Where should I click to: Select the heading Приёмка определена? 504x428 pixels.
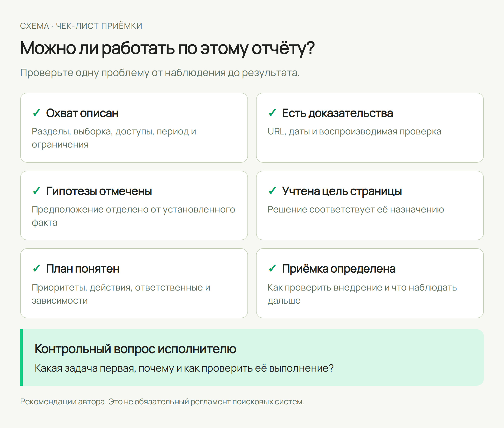[x=339, y=269]
